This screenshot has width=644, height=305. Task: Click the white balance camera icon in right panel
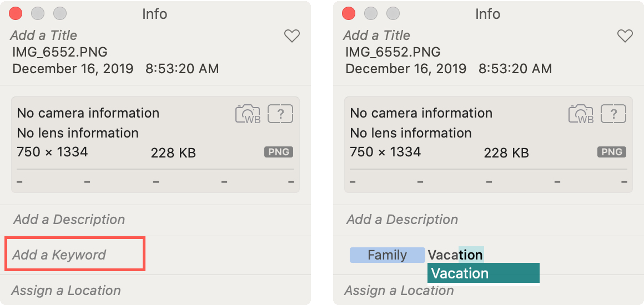[581, 114]
